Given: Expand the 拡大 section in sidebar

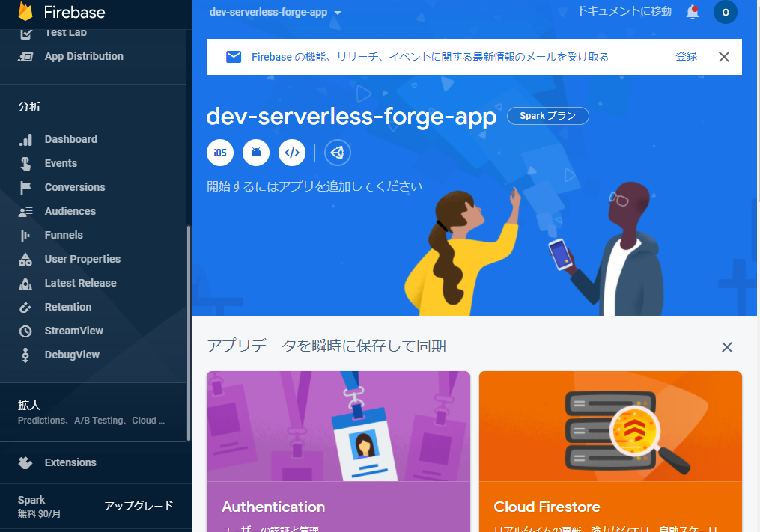Looking at the screenshot, I should pos(92,412).
